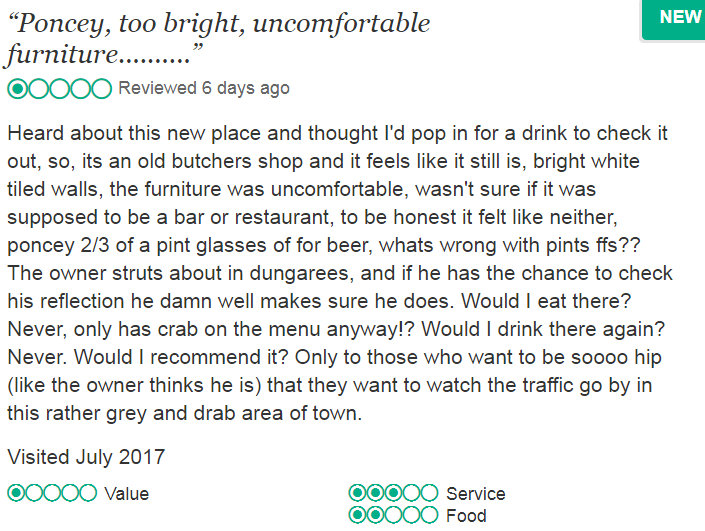Screen dimensions: 705x531
Task: Click the first Food rating bubble
Action: point(358,516)
